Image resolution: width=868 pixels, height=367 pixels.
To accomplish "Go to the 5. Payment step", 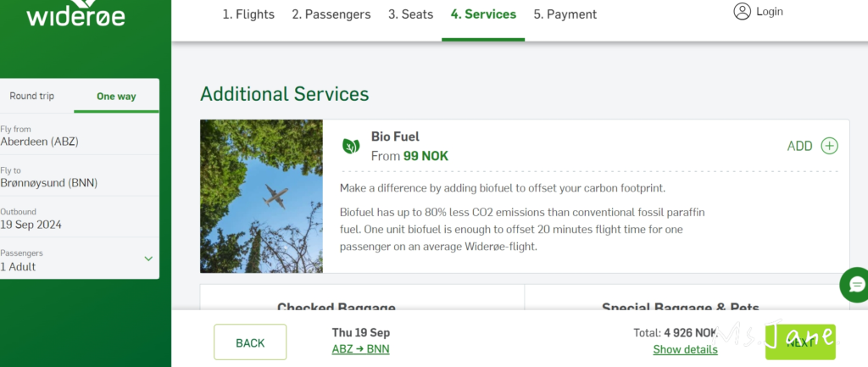I will [x=565, y=14].
